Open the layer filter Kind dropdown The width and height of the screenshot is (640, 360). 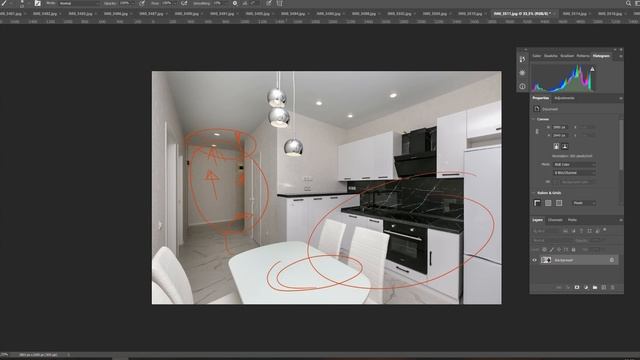[546, 231]
